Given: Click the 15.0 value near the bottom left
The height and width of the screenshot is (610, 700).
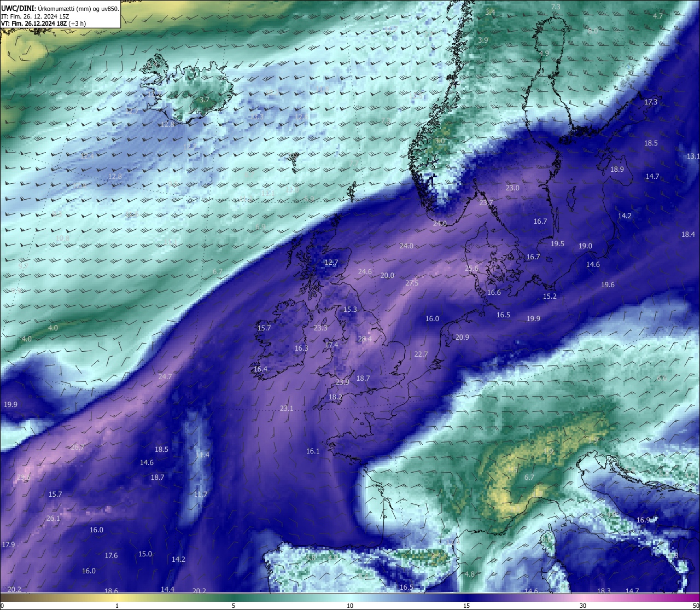Looking at the screenshot, I should point(145,554).
